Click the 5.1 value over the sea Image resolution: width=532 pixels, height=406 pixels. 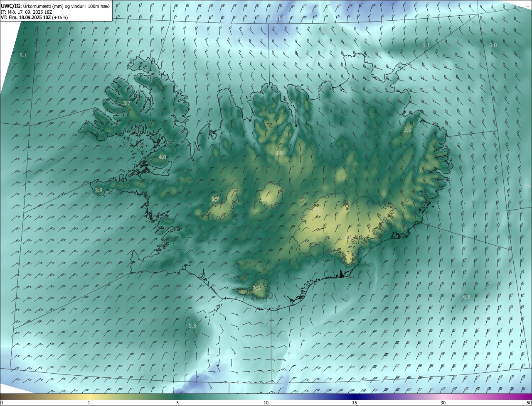[x=23, y=55]
